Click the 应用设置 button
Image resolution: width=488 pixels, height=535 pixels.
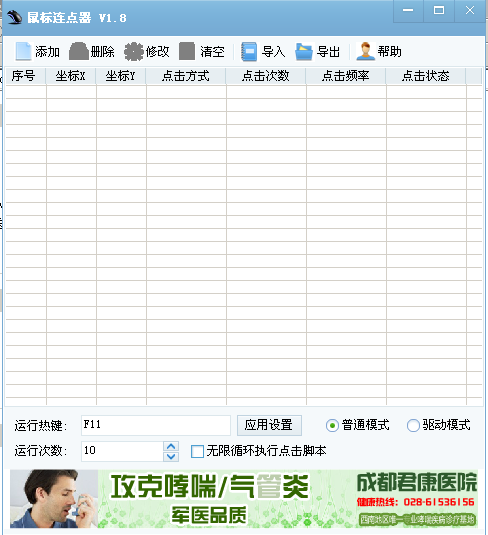point(269,425)
